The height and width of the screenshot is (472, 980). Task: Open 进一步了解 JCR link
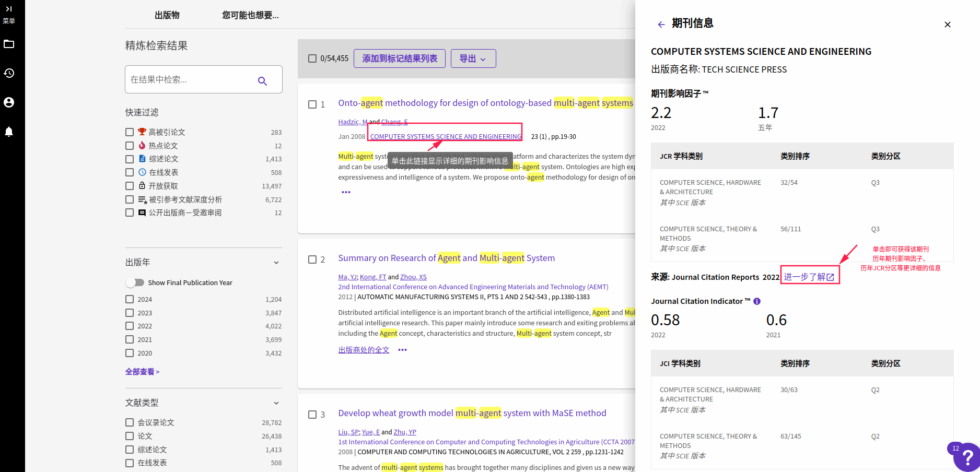pyautogui.click(x=809, y=277)
